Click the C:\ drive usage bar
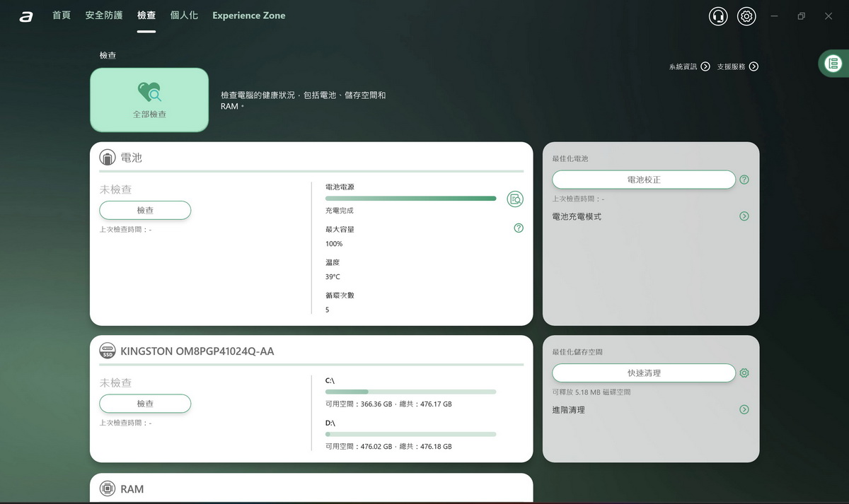Viewport: 849px width, 504px height. pos(410,392)
